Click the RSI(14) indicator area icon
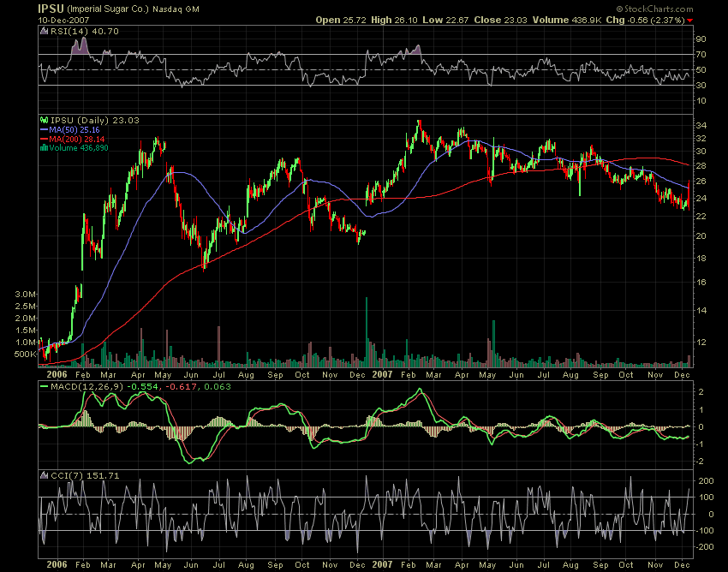728x572 pixels. [x=44, y=31]
